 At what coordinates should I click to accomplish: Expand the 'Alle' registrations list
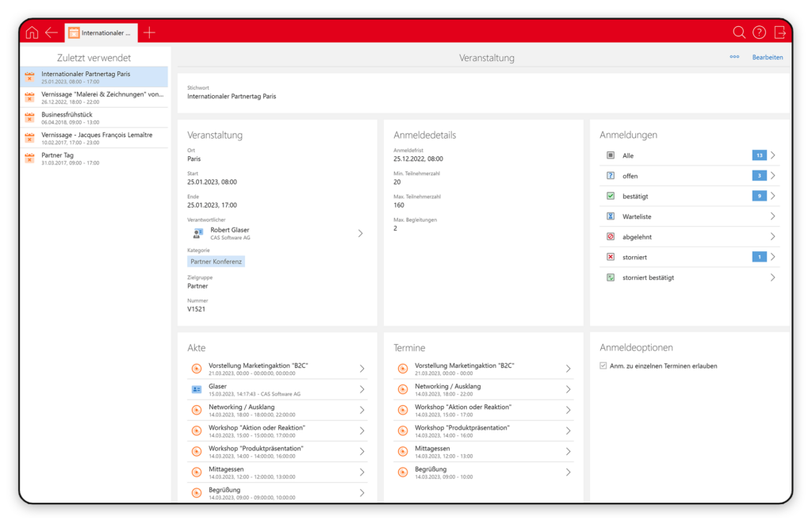773,155
